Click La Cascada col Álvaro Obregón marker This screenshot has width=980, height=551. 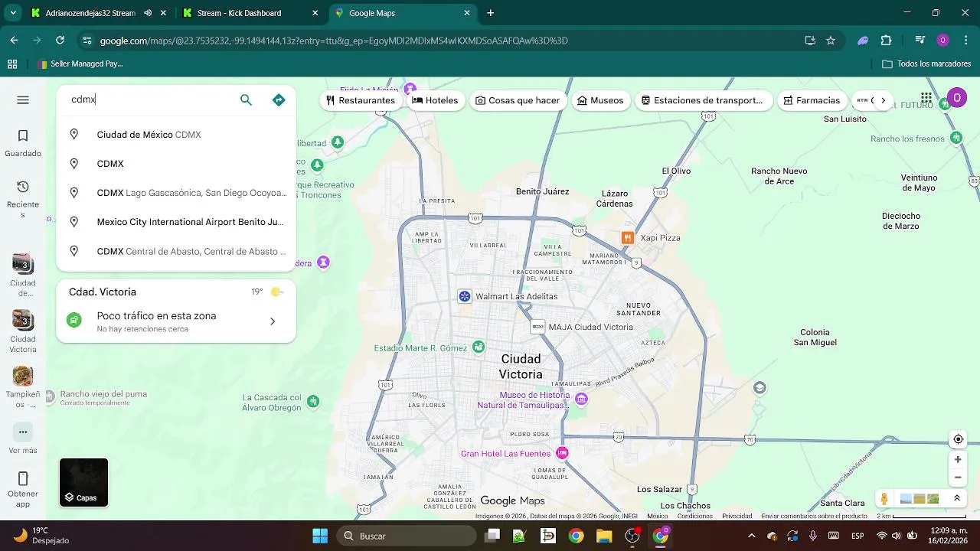click(313, 401)
